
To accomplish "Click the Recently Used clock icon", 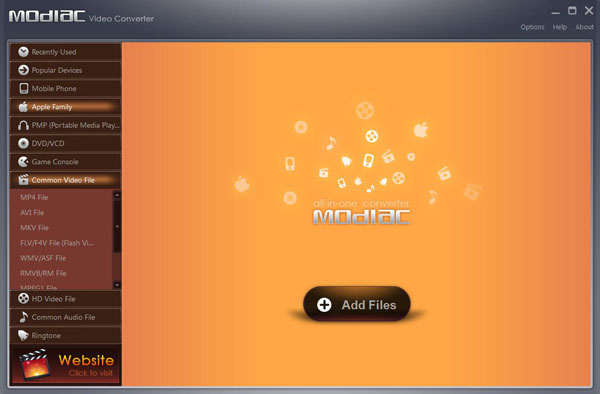I will 23,52.
